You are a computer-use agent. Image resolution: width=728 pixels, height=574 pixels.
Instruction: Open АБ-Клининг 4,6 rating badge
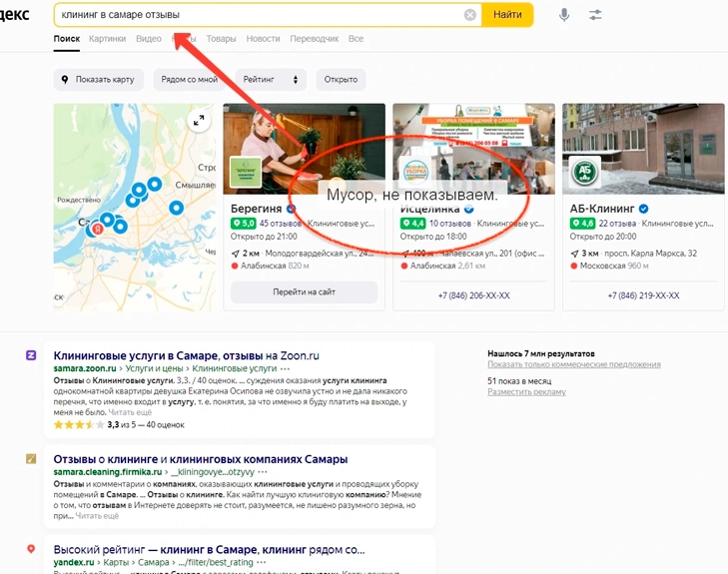[582, 224]
